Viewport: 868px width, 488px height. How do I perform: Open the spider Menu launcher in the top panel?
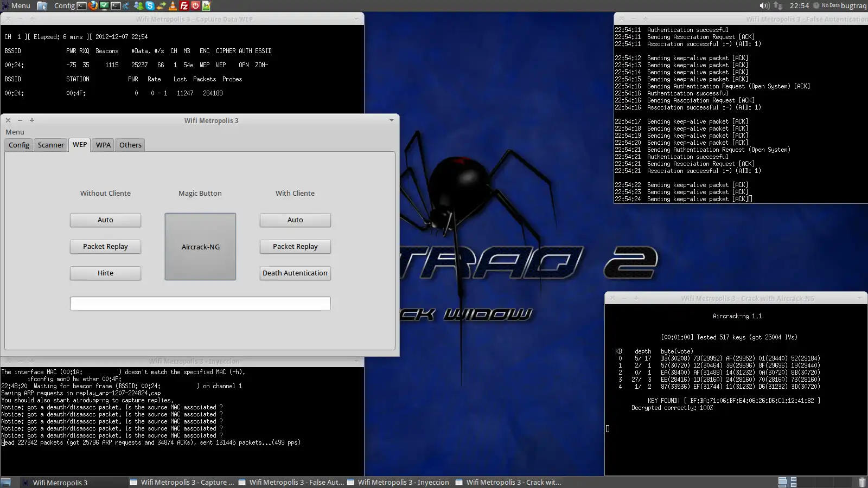16,5
